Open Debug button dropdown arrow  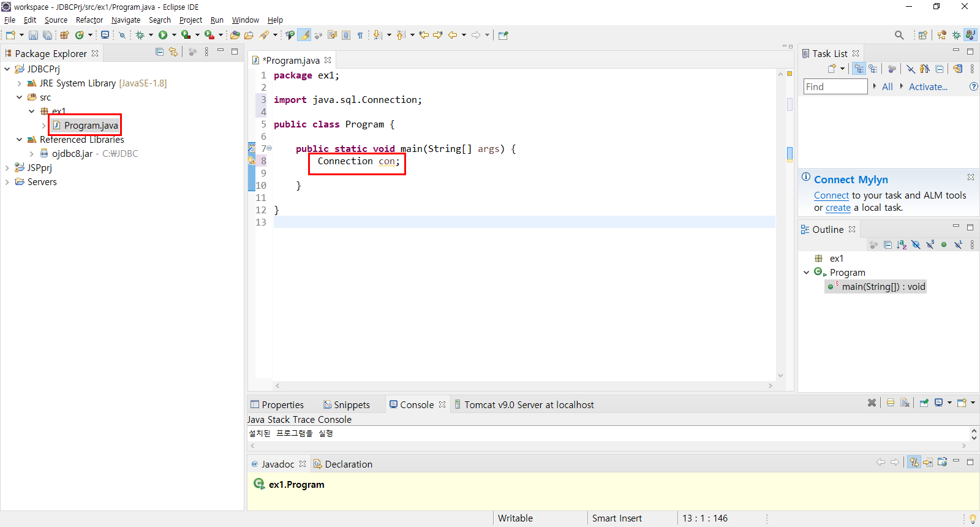[151, 35]
